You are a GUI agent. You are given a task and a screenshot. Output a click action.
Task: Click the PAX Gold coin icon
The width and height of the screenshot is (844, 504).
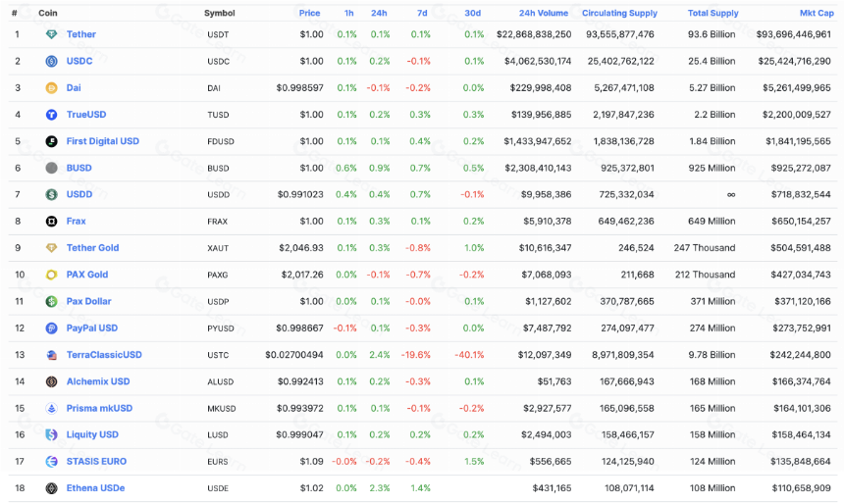51,275
